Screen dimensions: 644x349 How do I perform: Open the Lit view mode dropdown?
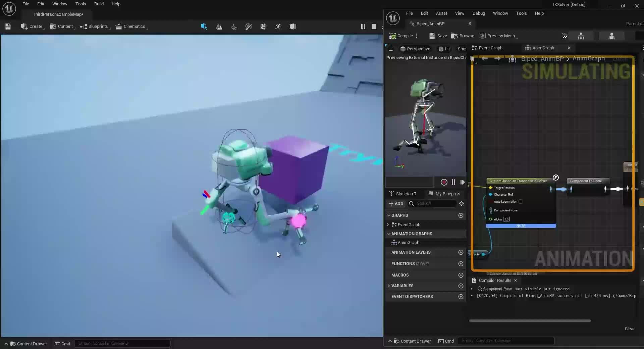coord(444,49)
